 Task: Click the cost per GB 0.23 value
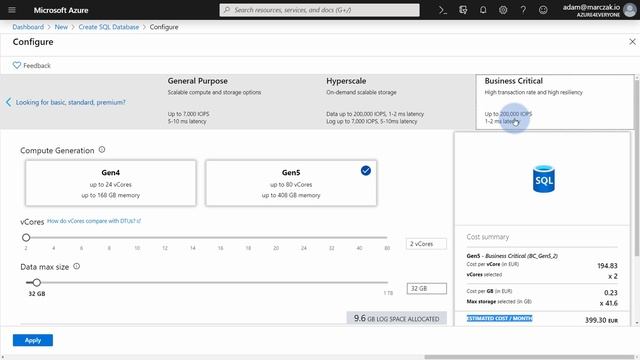610,293
